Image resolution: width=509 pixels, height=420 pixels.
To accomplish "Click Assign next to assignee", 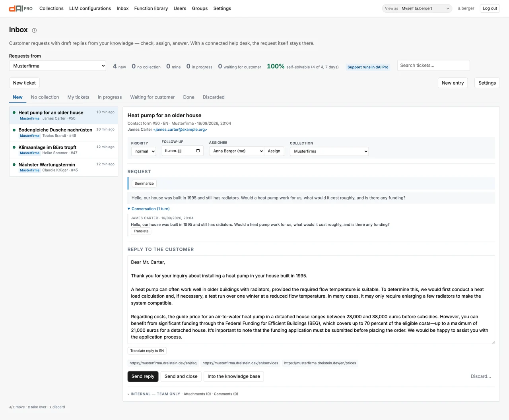I will point(274,151).
